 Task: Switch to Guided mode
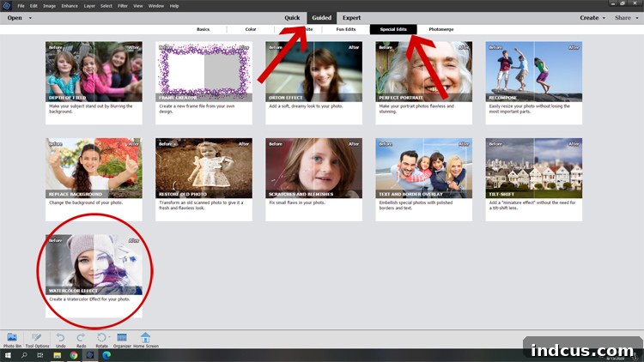[322, 18]
